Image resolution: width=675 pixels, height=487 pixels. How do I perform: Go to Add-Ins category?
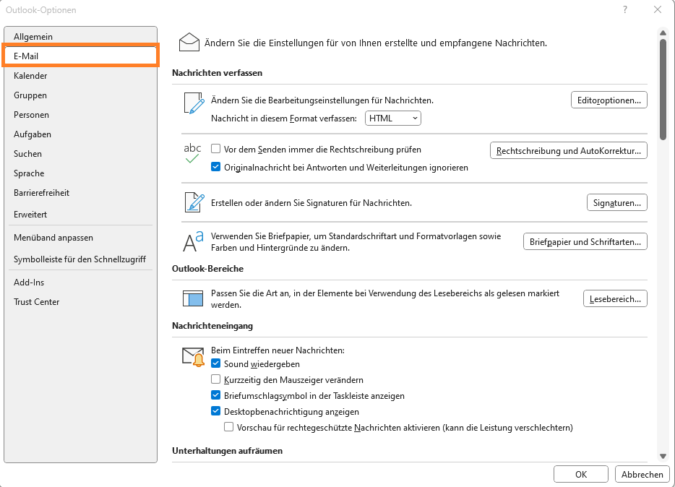[x=81, y=282]
